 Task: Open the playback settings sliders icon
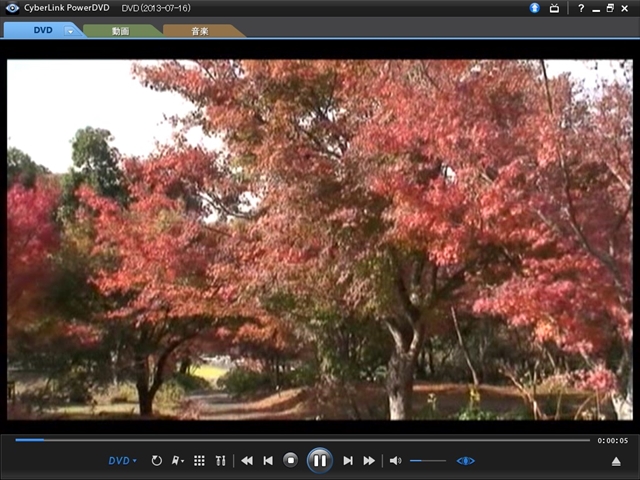click(x=220, y=460)
